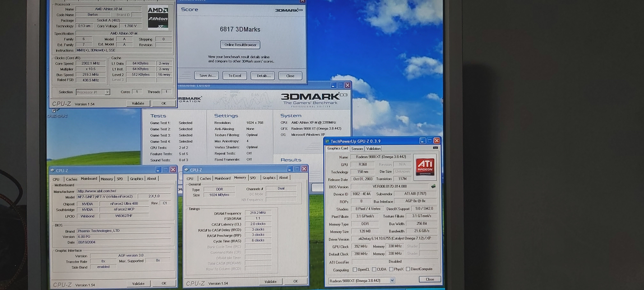Open the Radeon 9800 XT card dropdown

pyautogui.click(x=392, y=281)
